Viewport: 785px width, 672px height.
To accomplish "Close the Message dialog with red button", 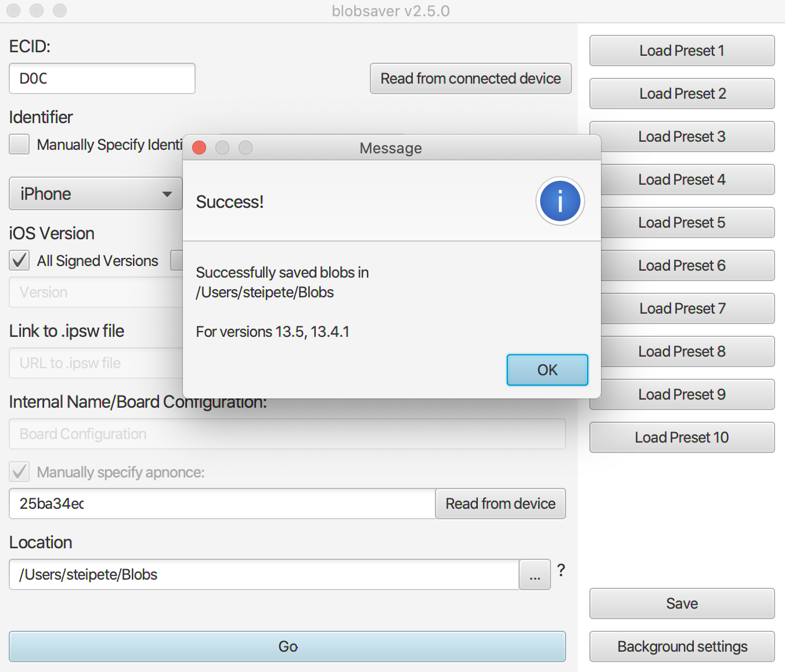I will pyautogui.click(x=199, y=148).
